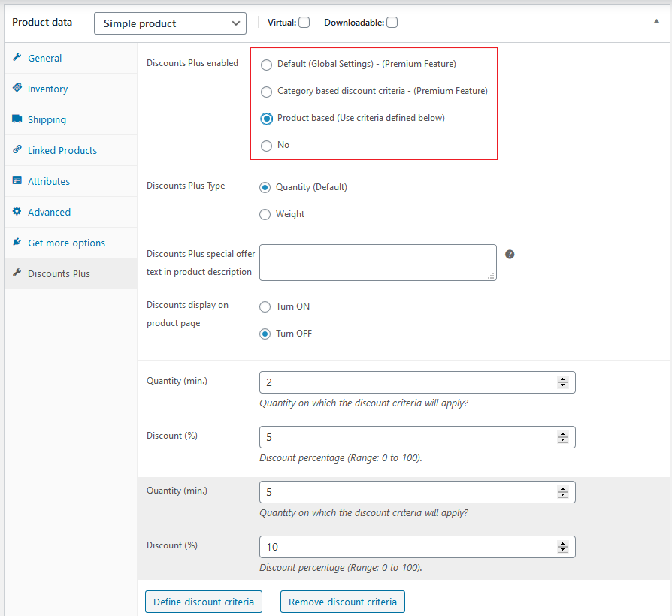Click the 'Discounts Plus enabled' label

(192, 63)
